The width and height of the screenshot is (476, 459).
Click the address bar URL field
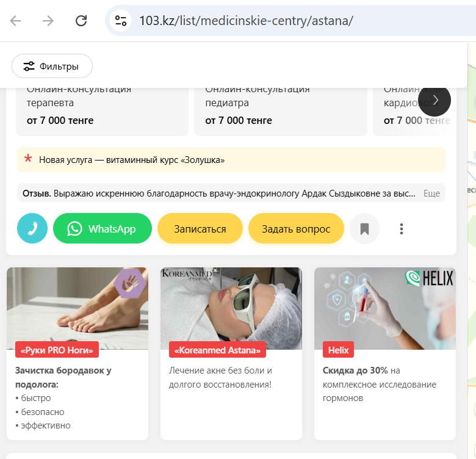pyautogui.click(x=246, y=21)
